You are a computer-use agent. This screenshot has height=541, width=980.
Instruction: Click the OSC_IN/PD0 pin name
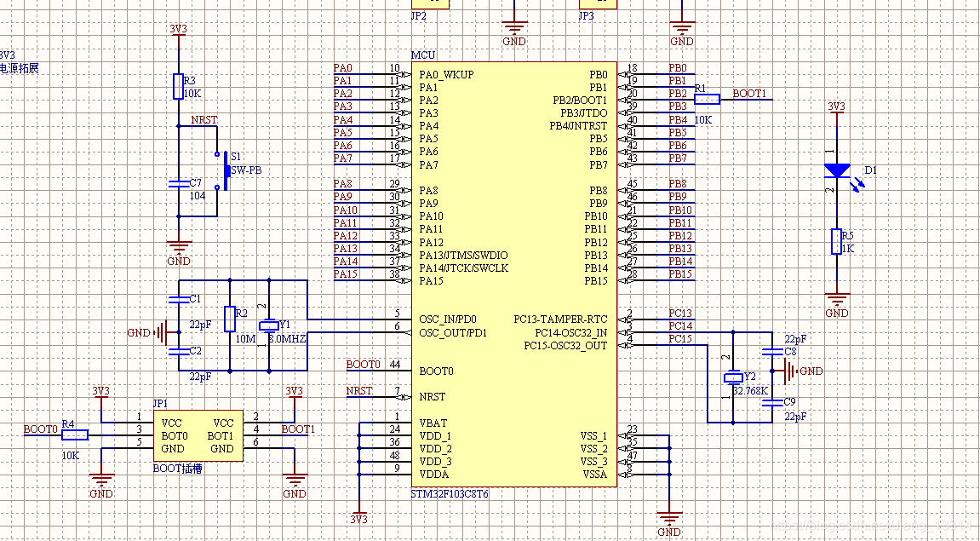tap(448, 319)
